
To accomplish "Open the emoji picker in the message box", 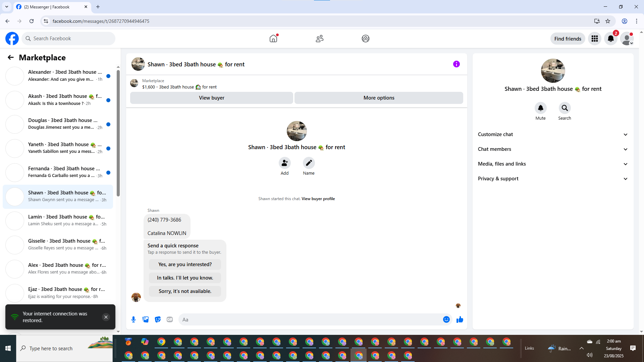I will (x=446, y=319).
